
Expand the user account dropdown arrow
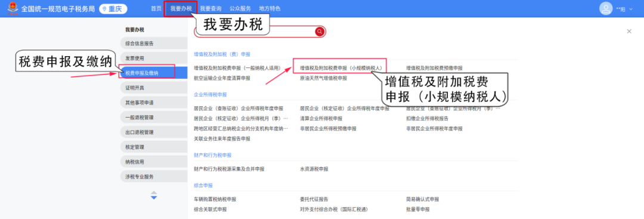click(631, 9)
